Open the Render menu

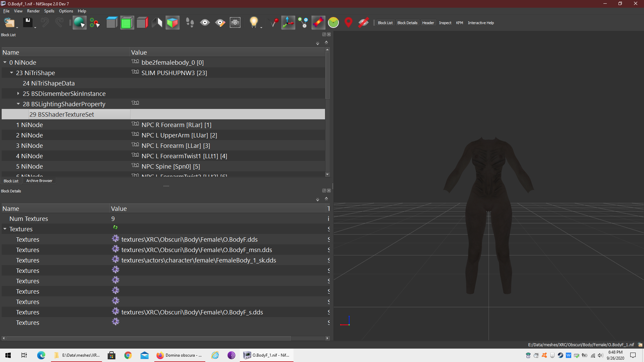[x=33, y=11]
